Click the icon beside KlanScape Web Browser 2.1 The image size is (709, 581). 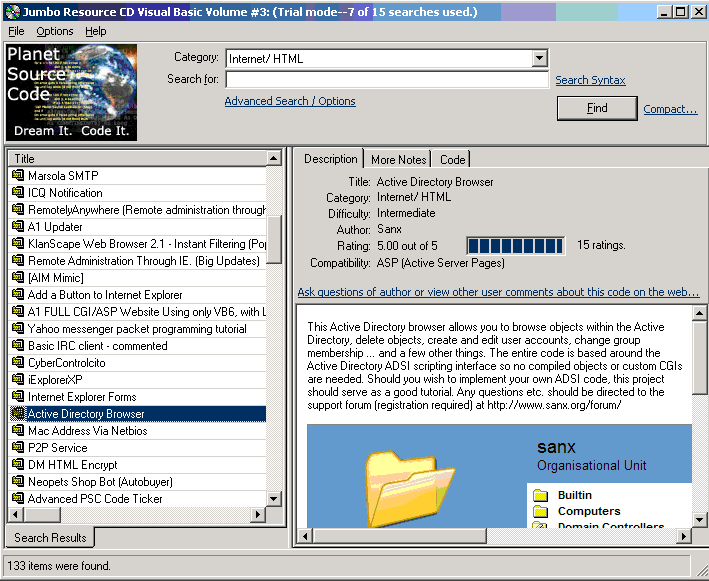[18, 243]
